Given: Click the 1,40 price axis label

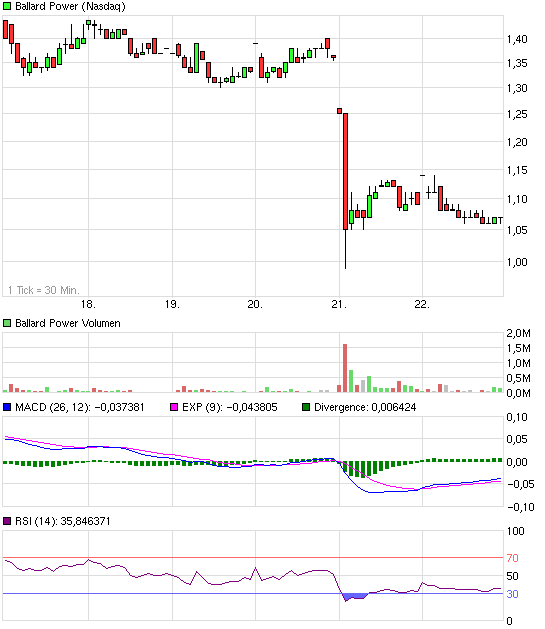Looking at the screenshot, I should pyautogui.click(x=517, y=39).
